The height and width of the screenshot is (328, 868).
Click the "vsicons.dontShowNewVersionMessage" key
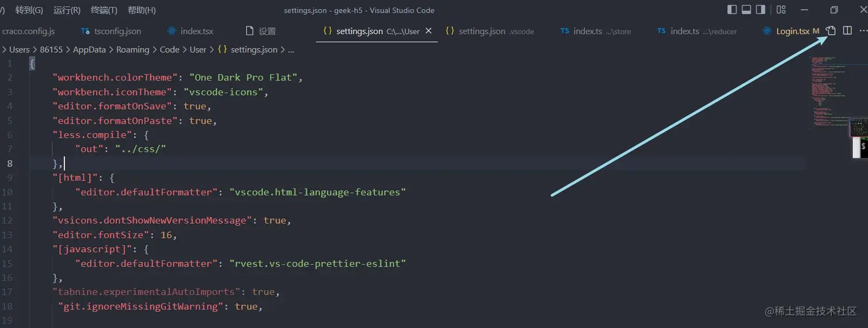coord(152,221)
